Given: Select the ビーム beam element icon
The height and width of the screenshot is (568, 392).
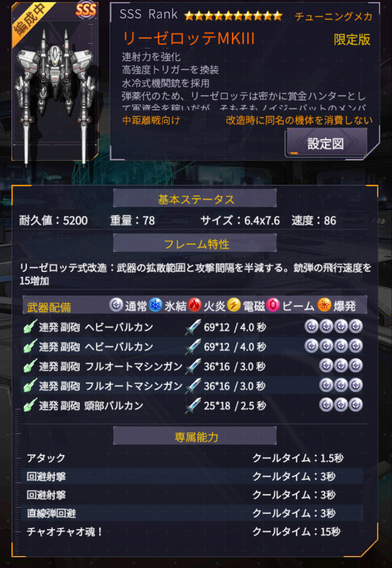Looking at the screenshot, I should 273,305.
